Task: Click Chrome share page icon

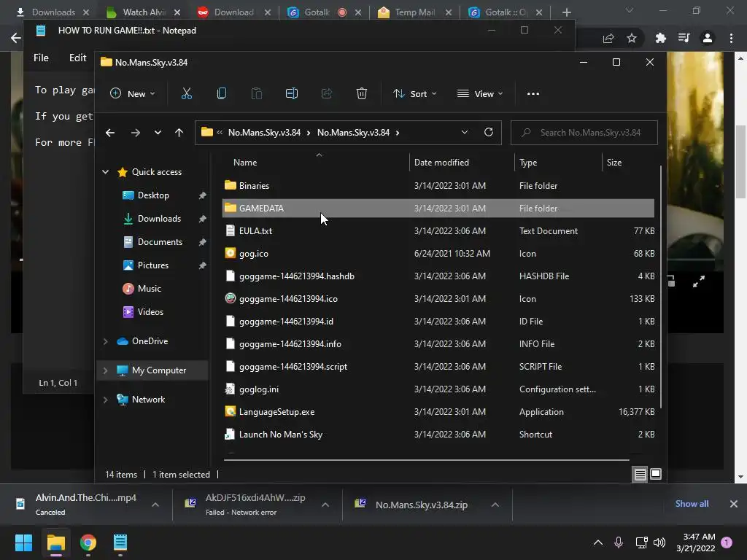Action: click(x=608, y=38)
